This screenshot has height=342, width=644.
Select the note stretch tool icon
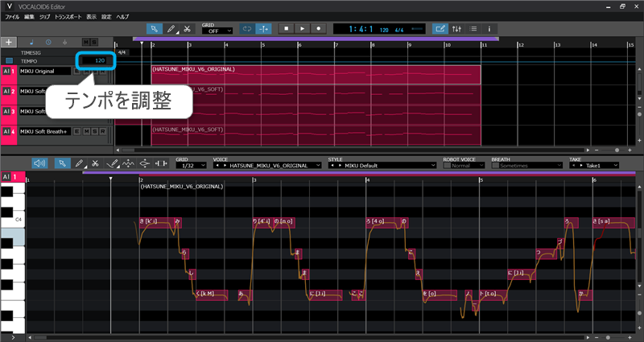(161, 163)
